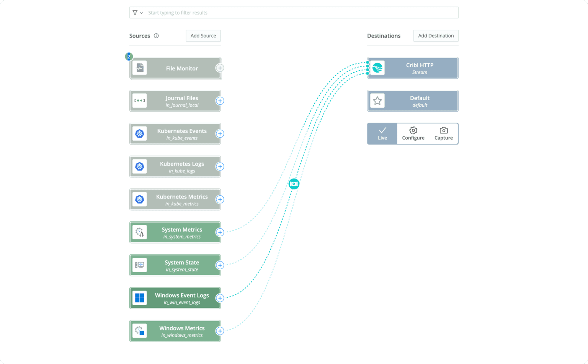Expand plus connector on Kubernetes Logs

[x=220, y=167]
